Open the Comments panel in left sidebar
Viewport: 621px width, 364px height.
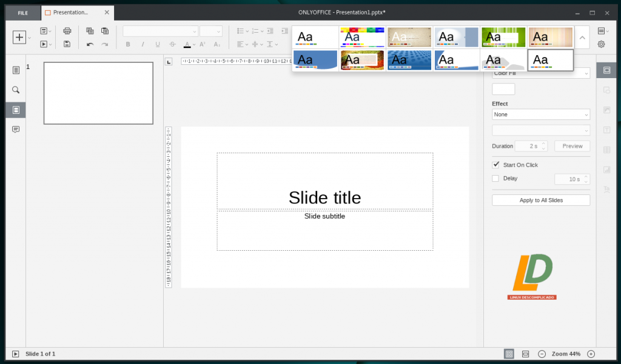[x=16, y=130]
